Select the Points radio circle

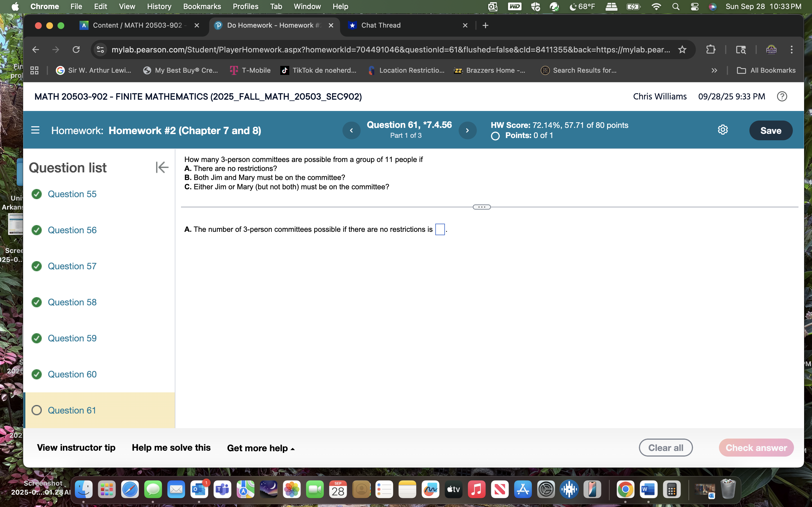pos(495,135)
